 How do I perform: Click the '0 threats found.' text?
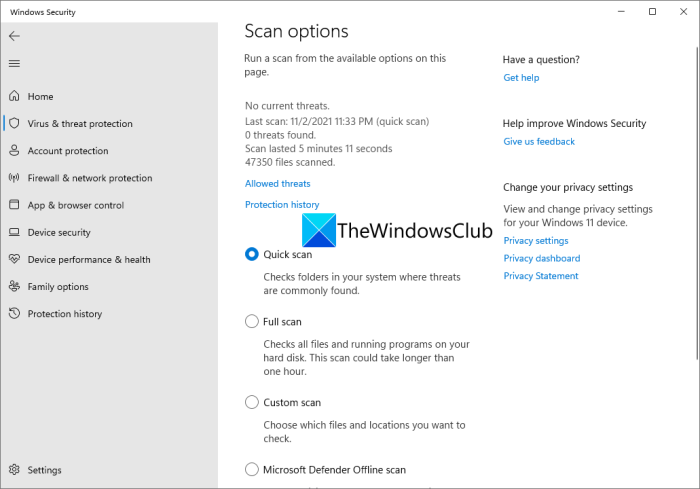pyautogui.click(x=280, y=135)
